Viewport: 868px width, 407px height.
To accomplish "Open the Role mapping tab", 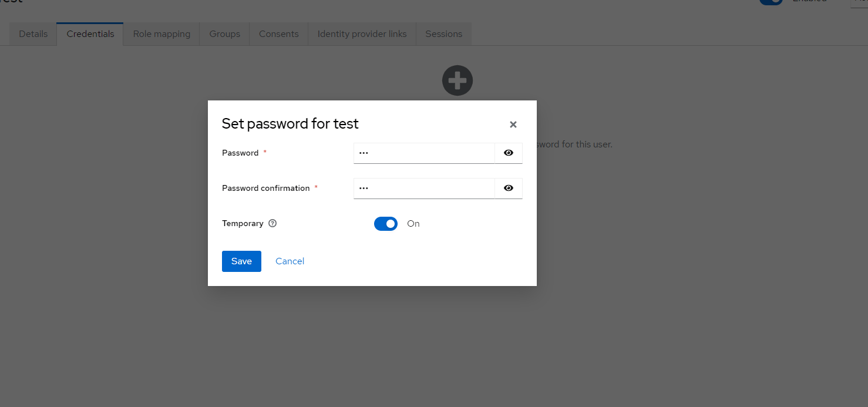I will 161,33.
